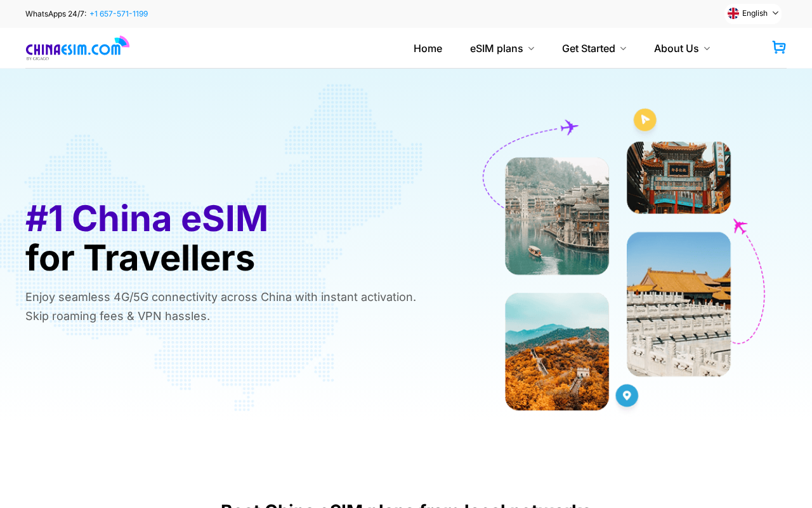Click the river village photo
812x508 pixels.
tap(557, 216)
